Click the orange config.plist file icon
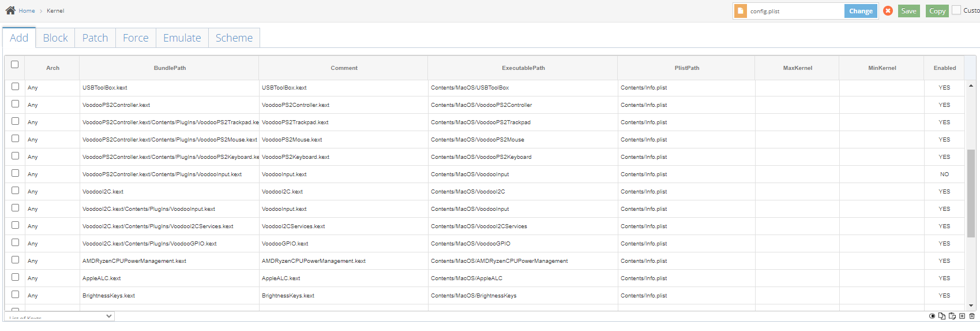Viewport: 980px width, 331px height. click(x=741, y=11)
